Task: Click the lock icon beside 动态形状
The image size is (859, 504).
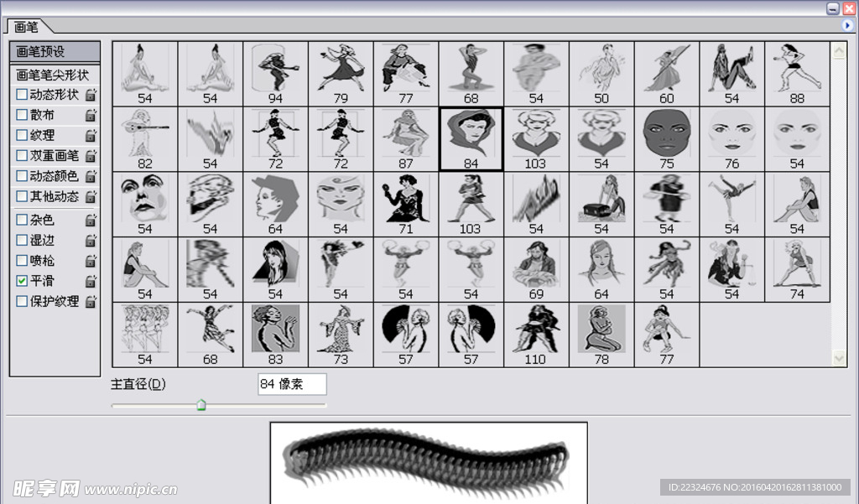Action: [91, 95]
